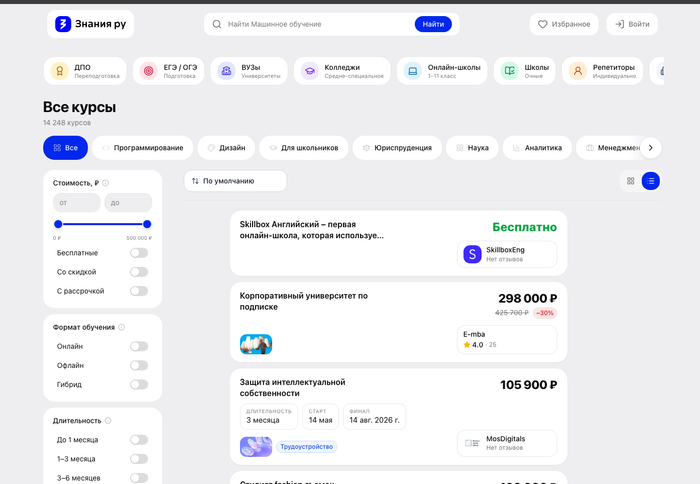Click the magnifier icon in search bar

pyautogui.click(x=217, y=24)
